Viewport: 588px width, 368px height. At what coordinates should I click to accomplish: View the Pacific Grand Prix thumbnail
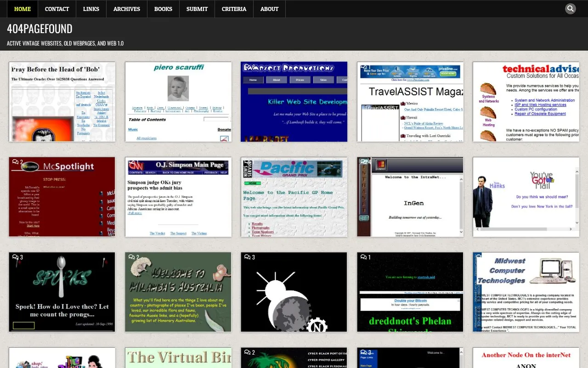click(x=294, y=197)
